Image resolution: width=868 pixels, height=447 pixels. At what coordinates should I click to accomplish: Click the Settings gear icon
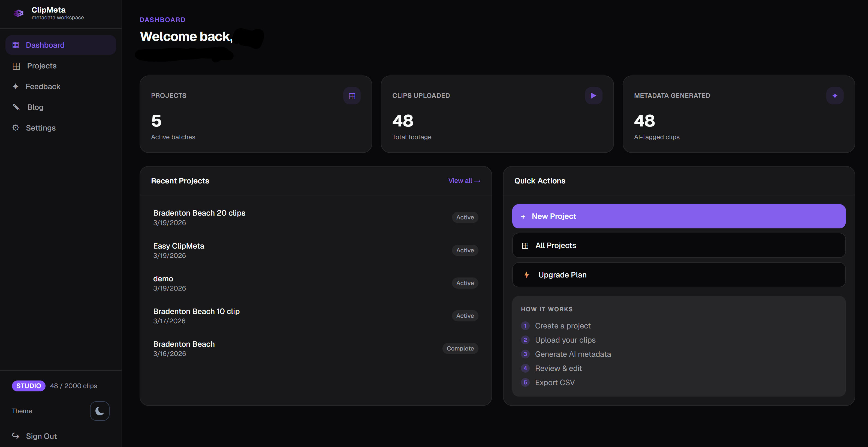tap(16, 128)
